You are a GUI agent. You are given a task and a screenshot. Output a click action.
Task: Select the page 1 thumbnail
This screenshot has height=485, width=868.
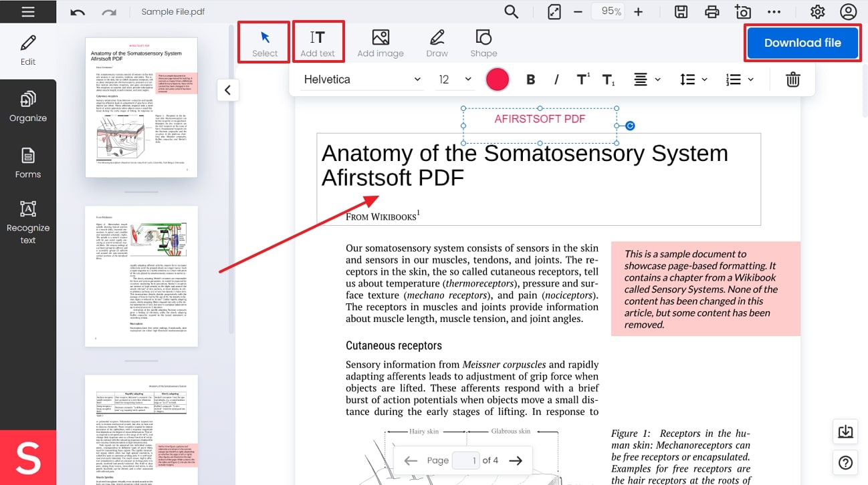(142, 108)
